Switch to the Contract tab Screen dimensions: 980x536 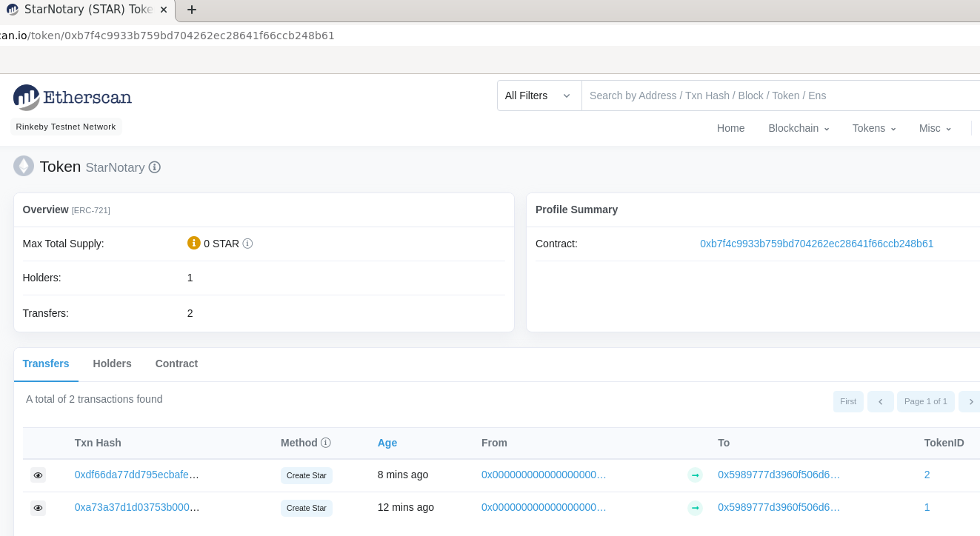point(176,364)
